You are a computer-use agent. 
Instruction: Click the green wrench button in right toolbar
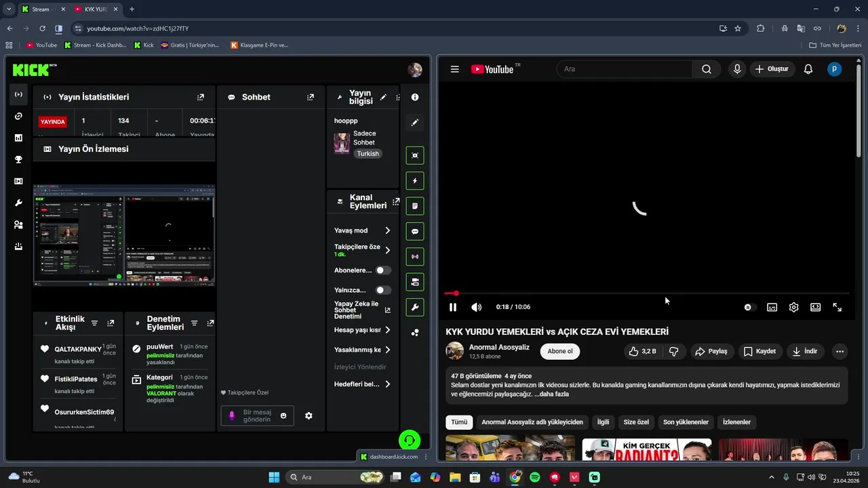click(415, 307)
